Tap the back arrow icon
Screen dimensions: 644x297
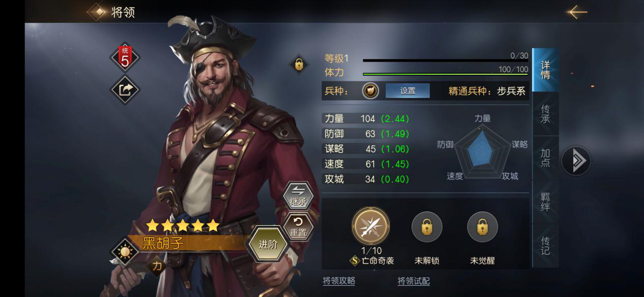tap(577, 12)
